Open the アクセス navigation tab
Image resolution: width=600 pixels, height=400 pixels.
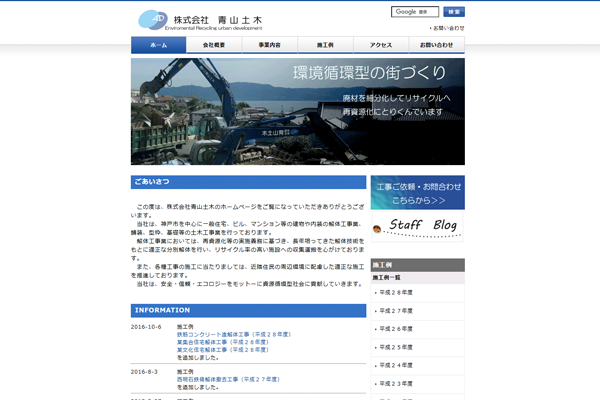(x=381, y=45)
